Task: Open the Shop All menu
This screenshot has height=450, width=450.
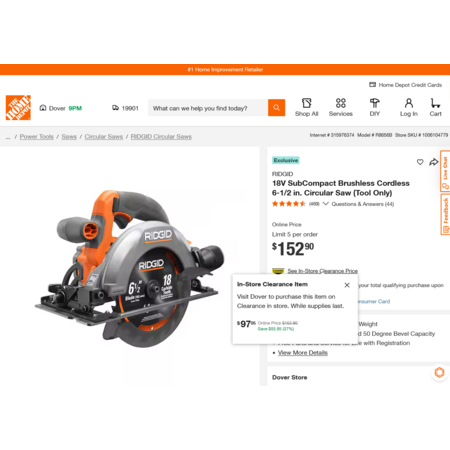Action: pos(306,107)
